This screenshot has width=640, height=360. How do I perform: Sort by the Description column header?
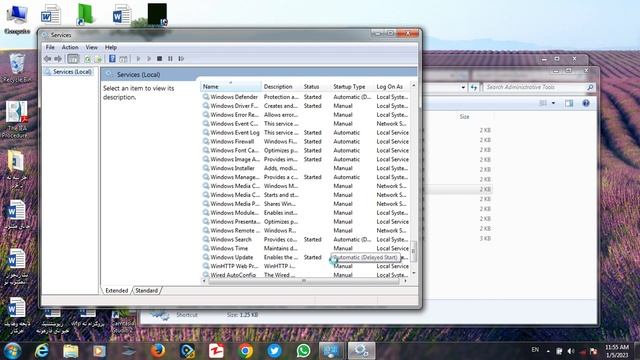281,87
